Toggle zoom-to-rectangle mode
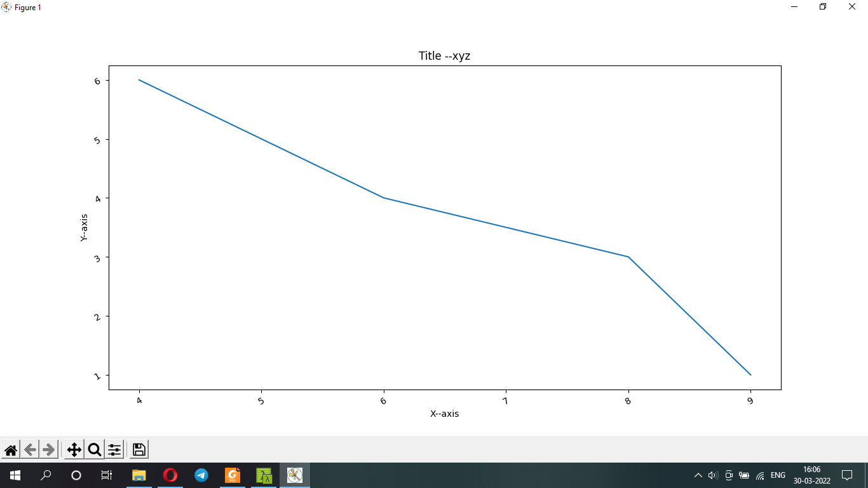868x488 pixels. tap(94, 449)
